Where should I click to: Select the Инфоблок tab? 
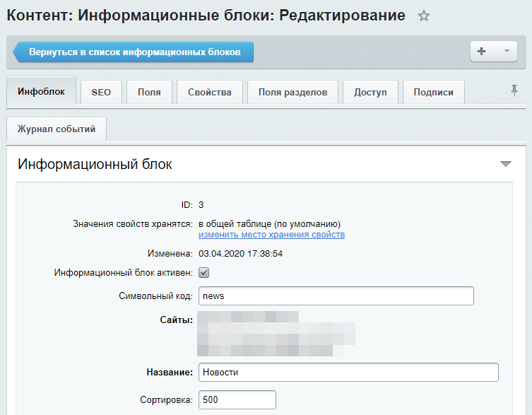coord(41,92)
